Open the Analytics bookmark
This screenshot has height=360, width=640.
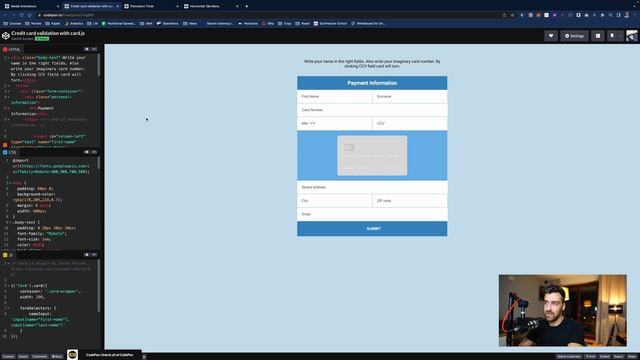pos(74,24)
